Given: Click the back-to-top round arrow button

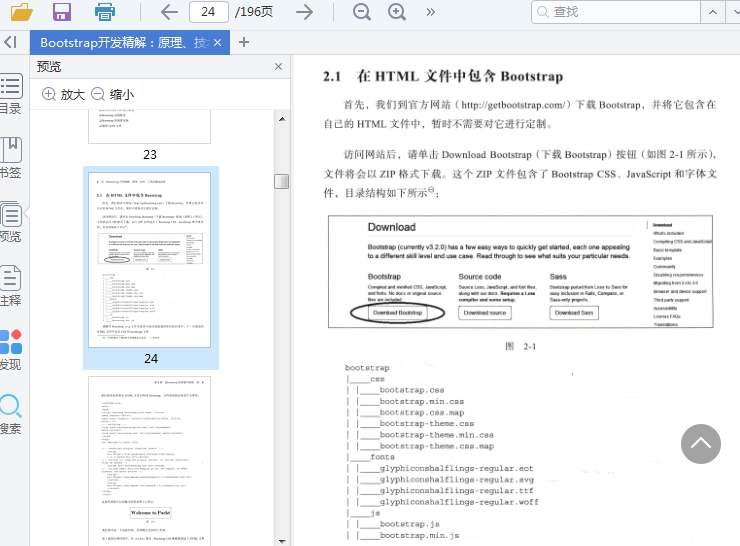Looking at the screenshot, I should tap(701, 444).
